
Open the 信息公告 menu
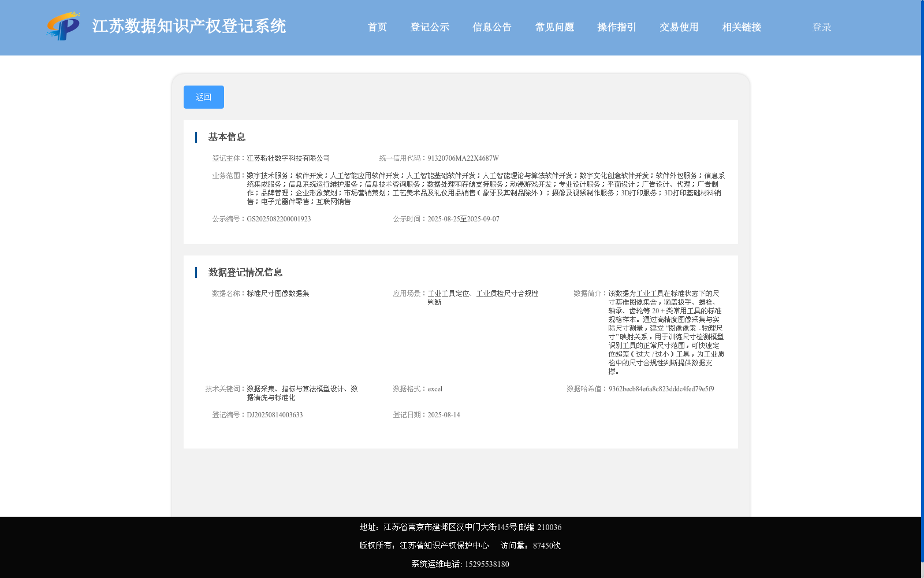click(x=491, y=27)
